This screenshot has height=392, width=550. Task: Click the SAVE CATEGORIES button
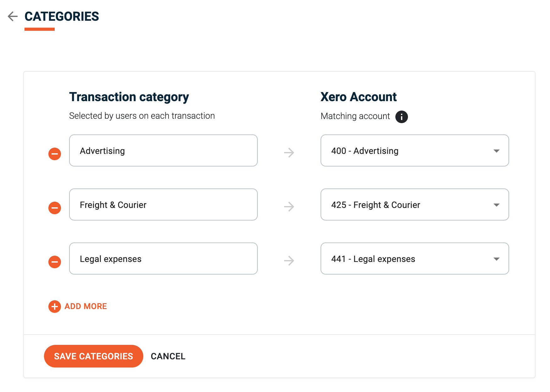pos(93,356)
